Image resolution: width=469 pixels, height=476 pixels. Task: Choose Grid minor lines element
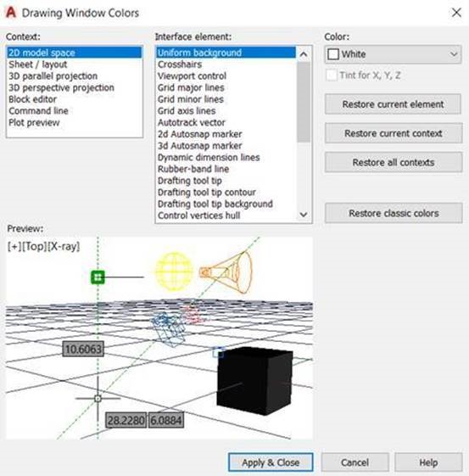pyautogui.click(x=226, y=99)
